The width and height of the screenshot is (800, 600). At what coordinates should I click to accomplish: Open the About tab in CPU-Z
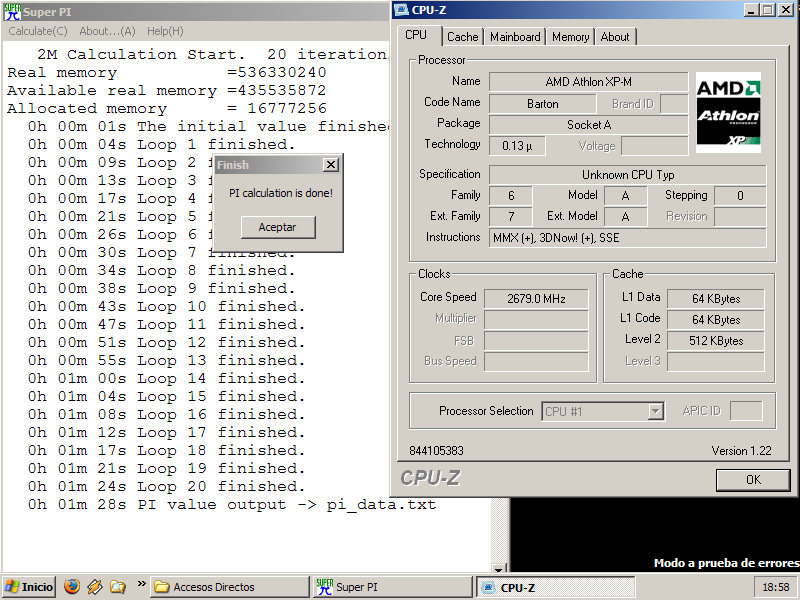click(x=615, y=37)
